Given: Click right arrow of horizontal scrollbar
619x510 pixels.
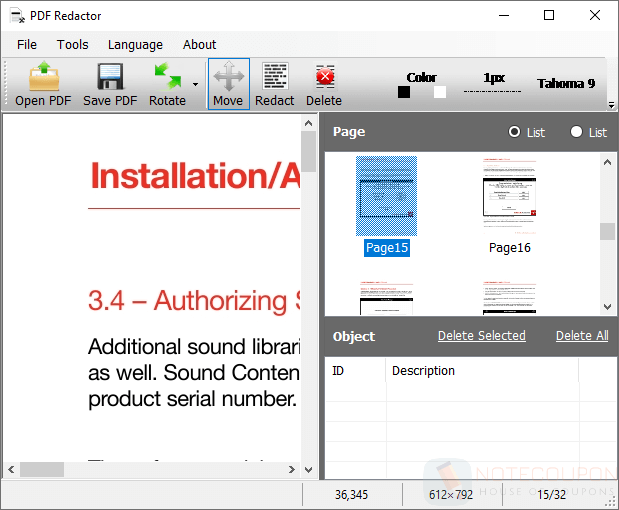Looking at the screenshot, I should click(292, 469).
